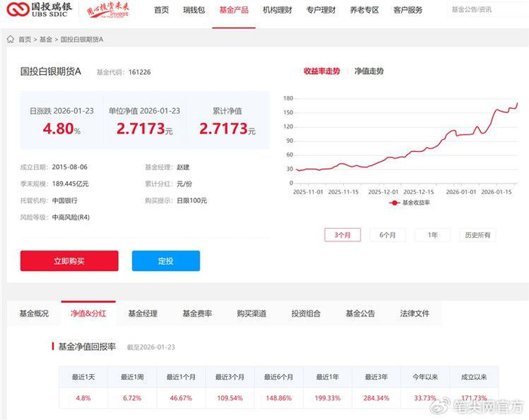
Task: Click purchase hint 日限100元
Action: (x=192, y=200)
